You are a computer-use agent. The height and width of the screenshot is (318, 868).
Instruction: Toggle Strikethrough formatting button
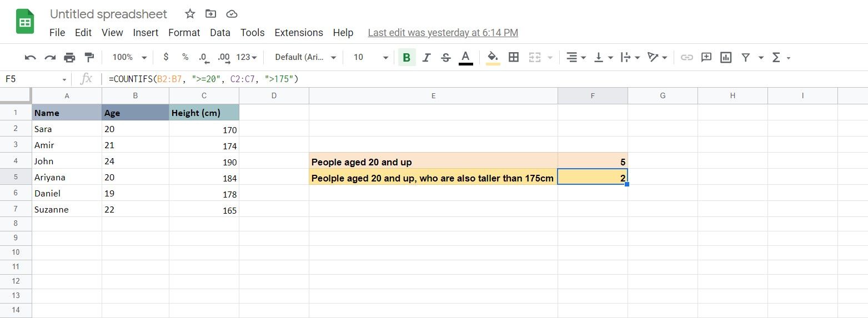click(445, 57)
